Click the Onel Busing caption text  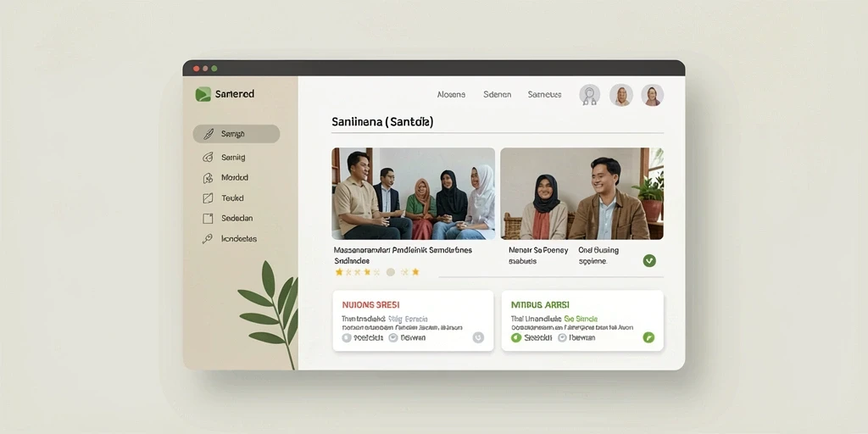click(598, 255)
